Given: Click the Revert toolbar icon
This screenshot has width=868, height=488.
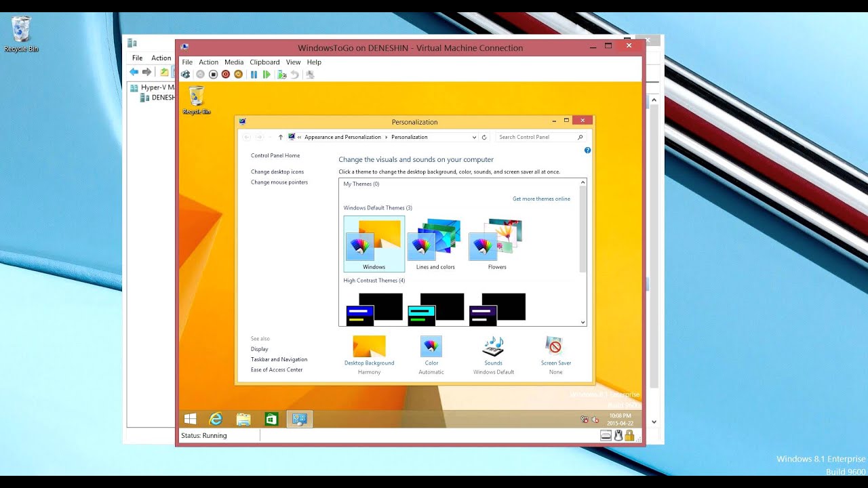Looking at the screenshot, I should click(x=294, y=75).
